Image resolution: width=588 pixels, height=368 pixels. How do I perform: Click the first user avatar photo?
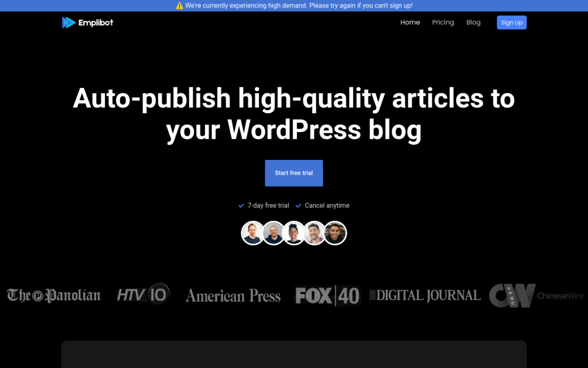click(253, 233)
